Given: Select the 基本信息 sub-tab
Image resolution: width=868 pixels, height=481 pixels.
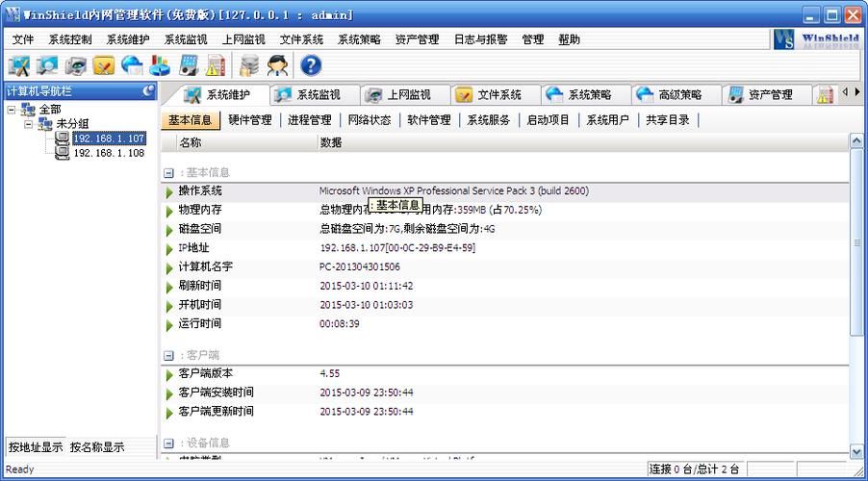Looking at the screenshot, I should 191,120.
